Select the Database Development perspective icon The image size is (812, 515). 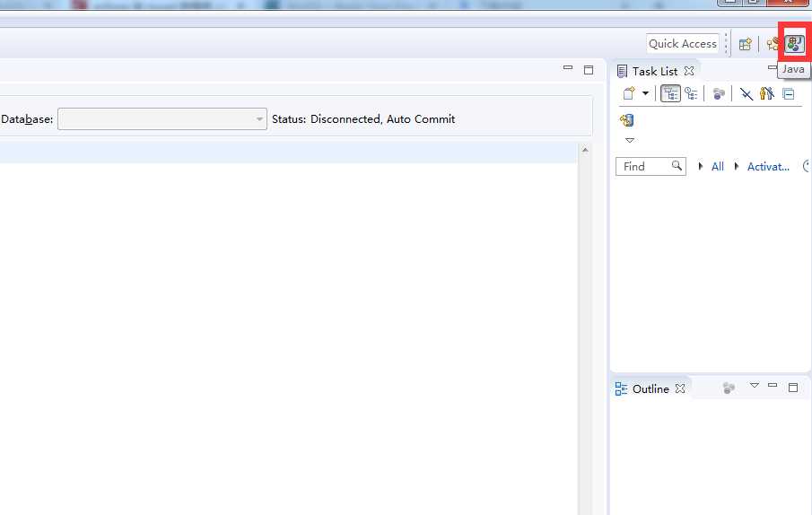pyautogui.click(x=773, y=44)
